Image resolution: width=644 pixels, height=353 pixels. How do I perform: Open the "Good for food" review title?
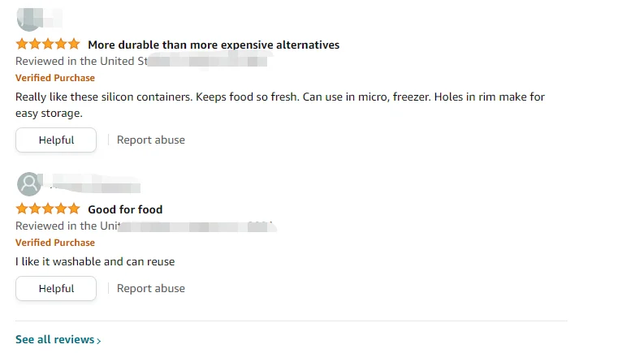pos(125,209)
